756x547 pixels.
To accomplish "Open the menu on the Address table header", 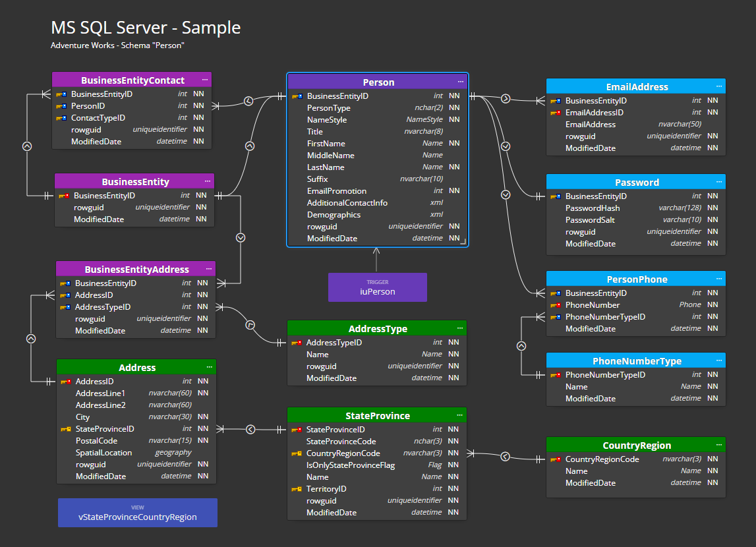I will click(x=210, y=367).
